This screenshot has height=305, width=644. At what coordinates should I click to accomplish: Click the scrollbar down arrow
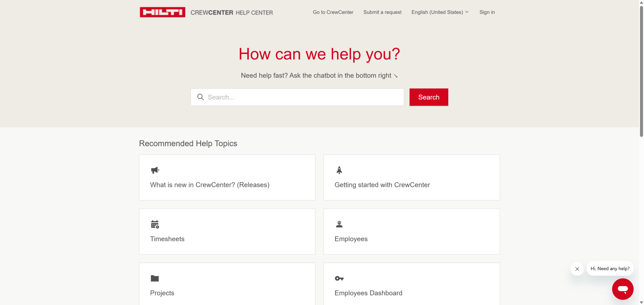(641, 302)
